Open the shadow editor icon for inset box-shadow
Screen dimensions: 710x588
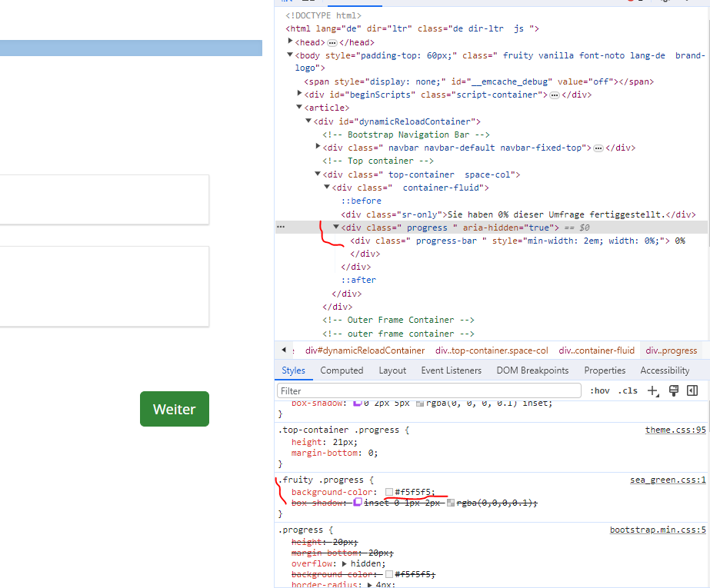coord(358,502)
